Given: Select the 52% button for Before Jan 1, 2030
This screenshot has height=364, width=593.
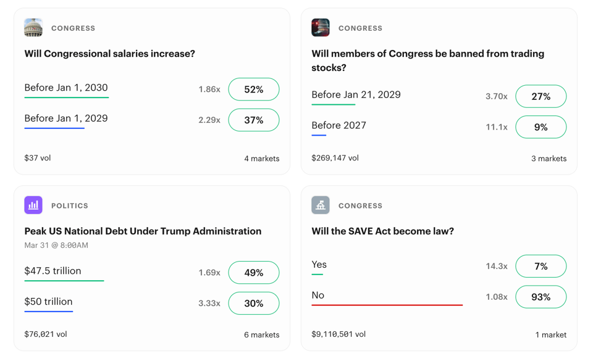Looking at the screenshot, I should click(x=254, y=89).
